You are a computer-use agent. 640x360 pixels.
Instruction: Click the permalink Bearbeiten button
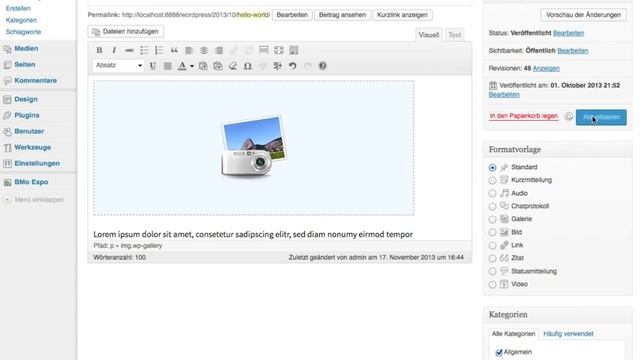click(x=292, y=15)
